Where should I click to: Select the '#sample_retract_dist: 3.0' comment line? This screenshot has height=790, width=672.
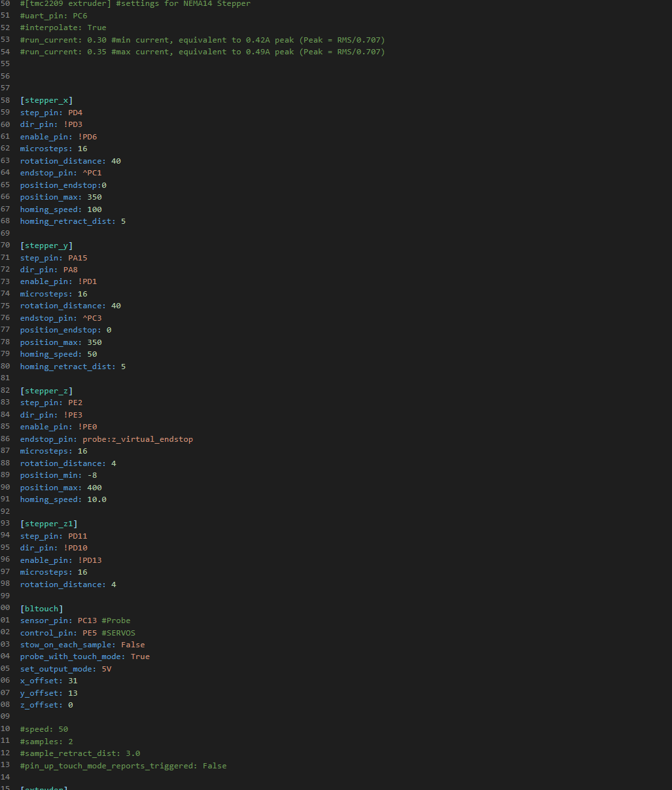(x=80, y=753)
